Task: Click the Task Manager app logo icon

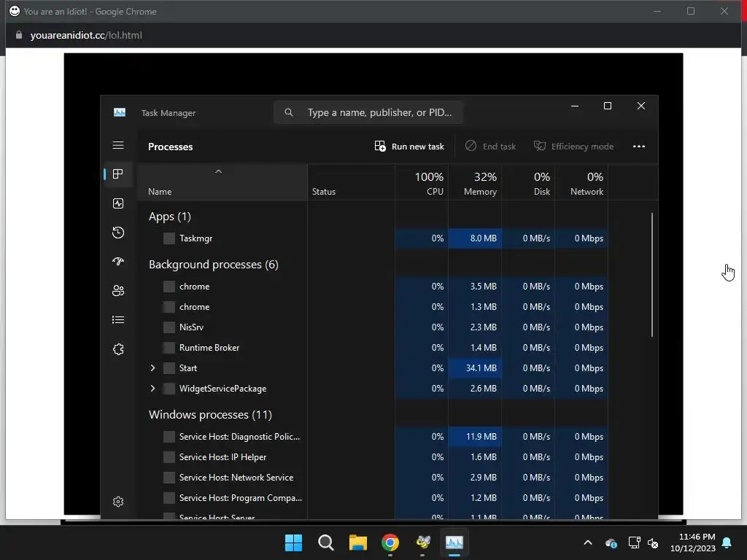Action: pyautogui.click(x=120, y=112)
